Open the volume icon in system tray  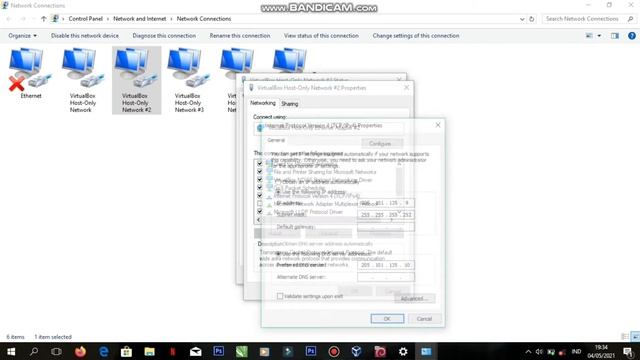[x=539, y=351]
